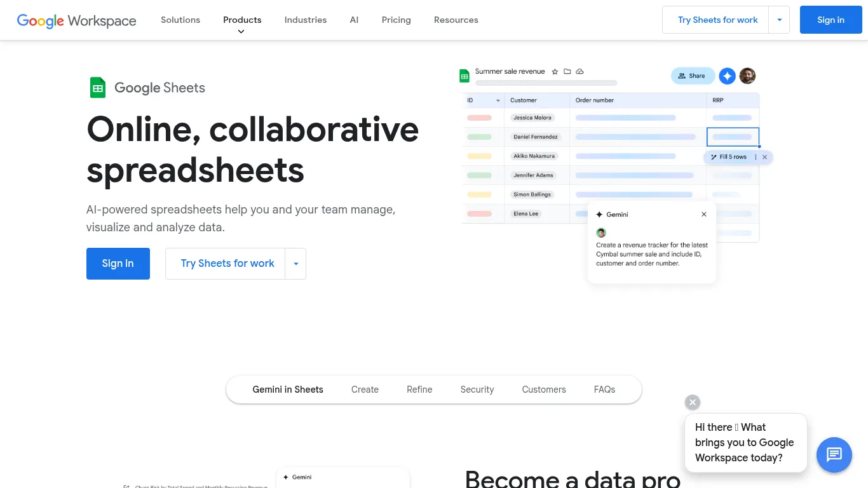
Task: Click the user profile avatar
Action: click(747, 76)
